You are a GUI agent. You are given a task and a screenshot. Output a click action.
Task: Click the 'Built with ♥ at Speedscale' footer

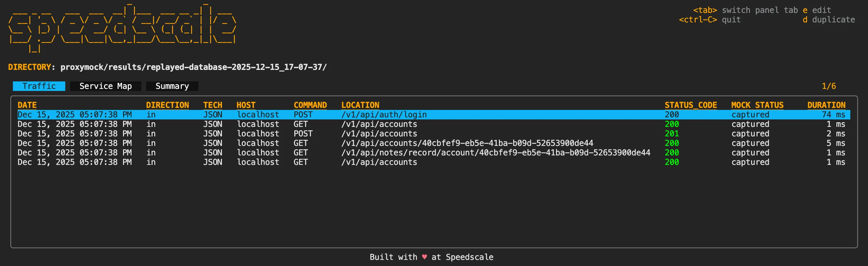point(432,257)
